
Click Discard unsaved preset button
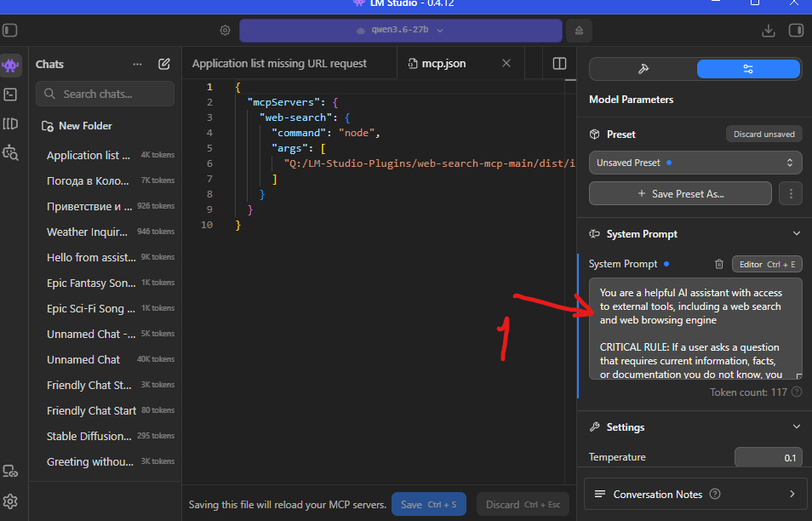pos(763,135)
